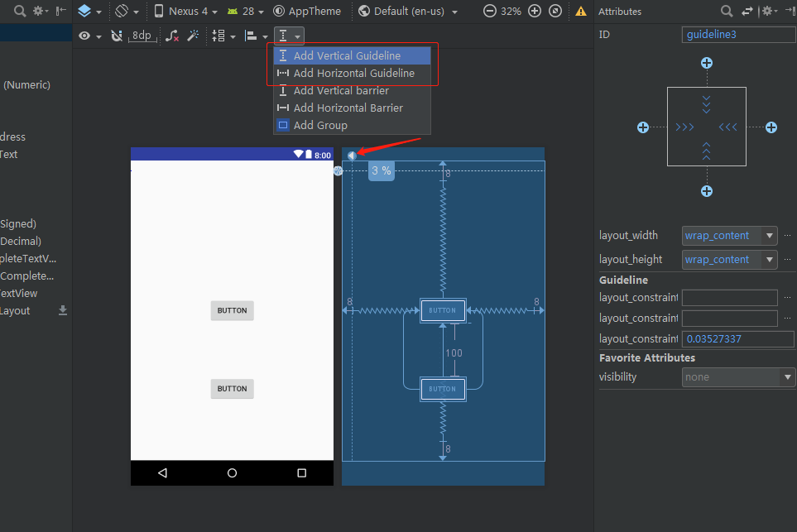Add a top constraint with the upper plus icon
The height and width of the screenshot is (532, 797).
coord(707,63)
